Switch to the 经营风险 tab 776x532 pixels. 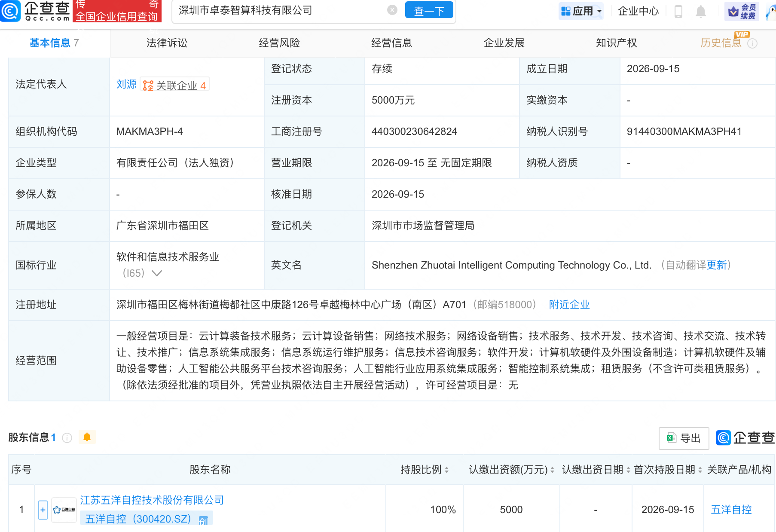pos(279,43)
